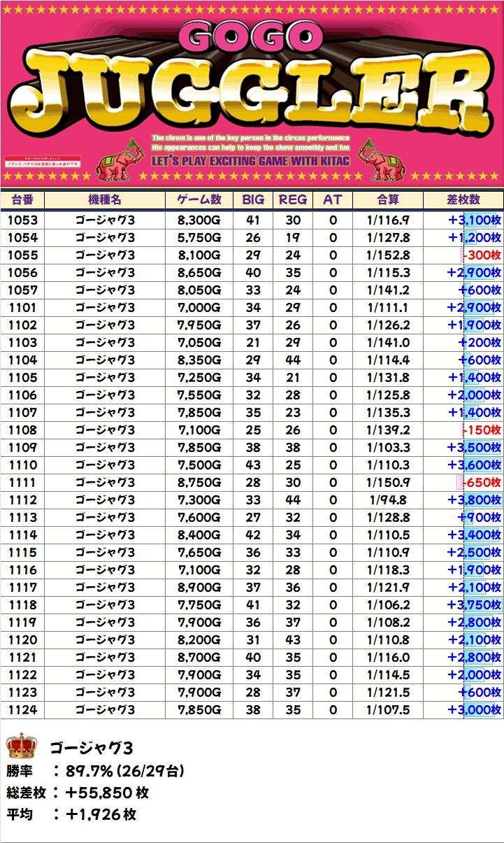Click the 勝率 89.7% (26/29台) summary

tap(95, 772)
